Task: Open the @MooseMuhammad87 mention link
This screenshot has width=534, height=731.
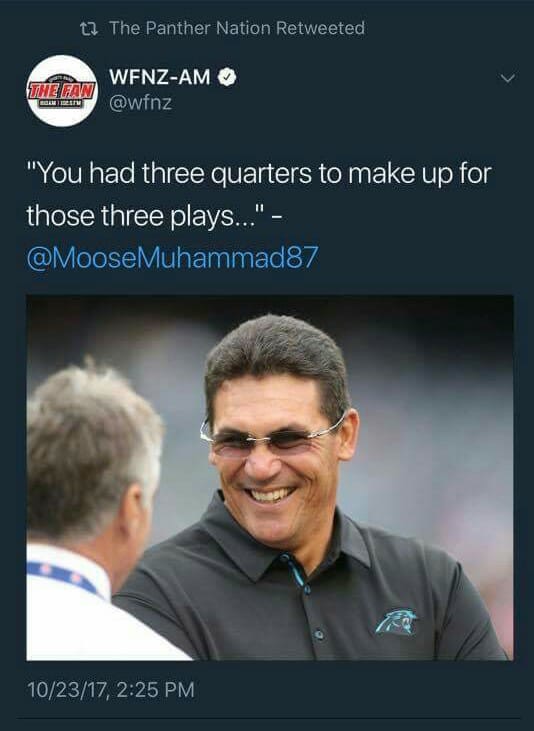Action: (173, 257)
